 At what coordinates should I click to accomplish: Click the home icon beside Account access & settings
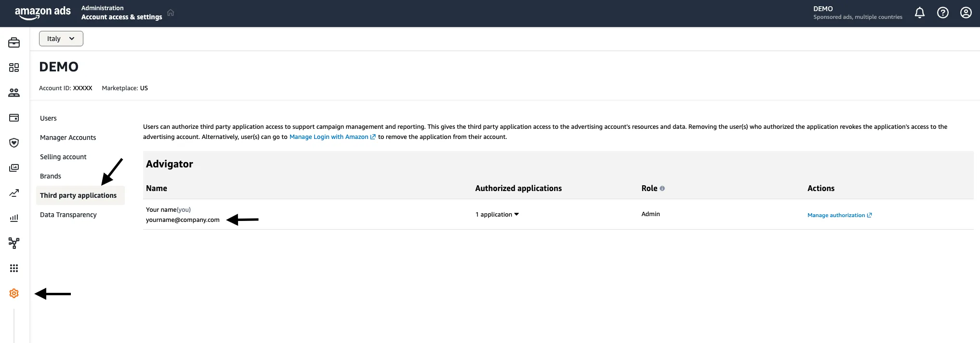click(x=171, y=13)
